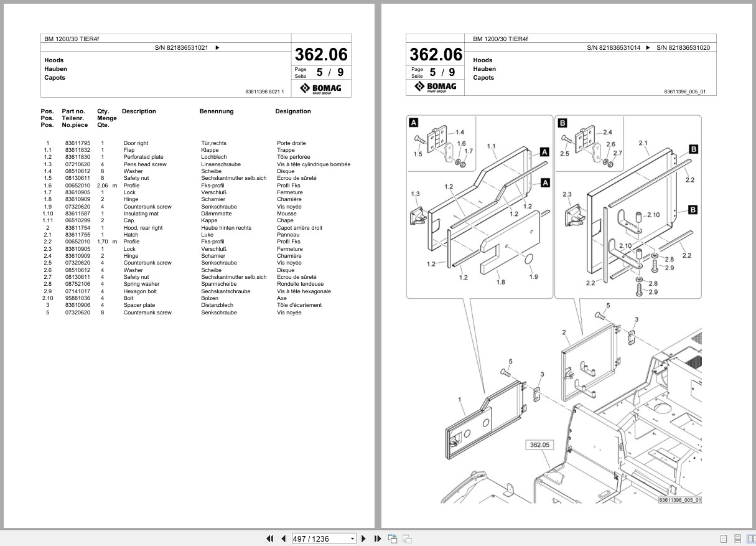The width and height of the screenshot is (756, 546).
Task: Select the Spacer plate description
Action: click(139, 305)
